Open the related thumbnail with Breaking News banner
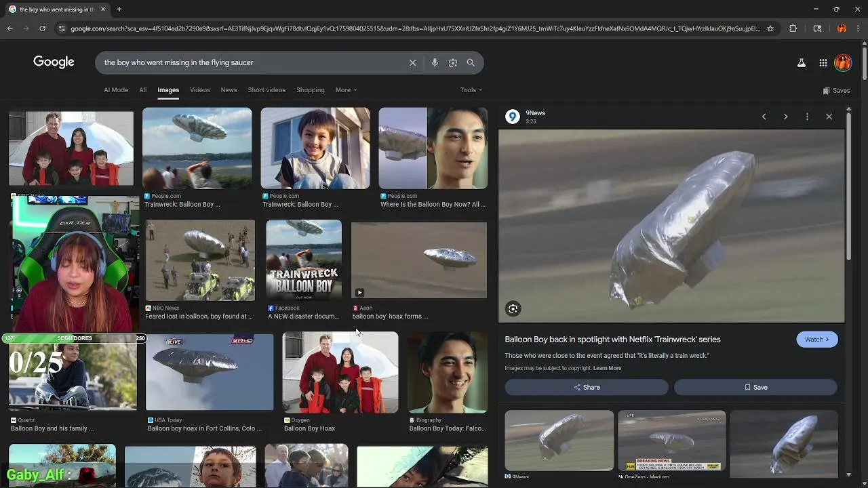868x488 pixels. pyautogui.click(x=671, y=441)
